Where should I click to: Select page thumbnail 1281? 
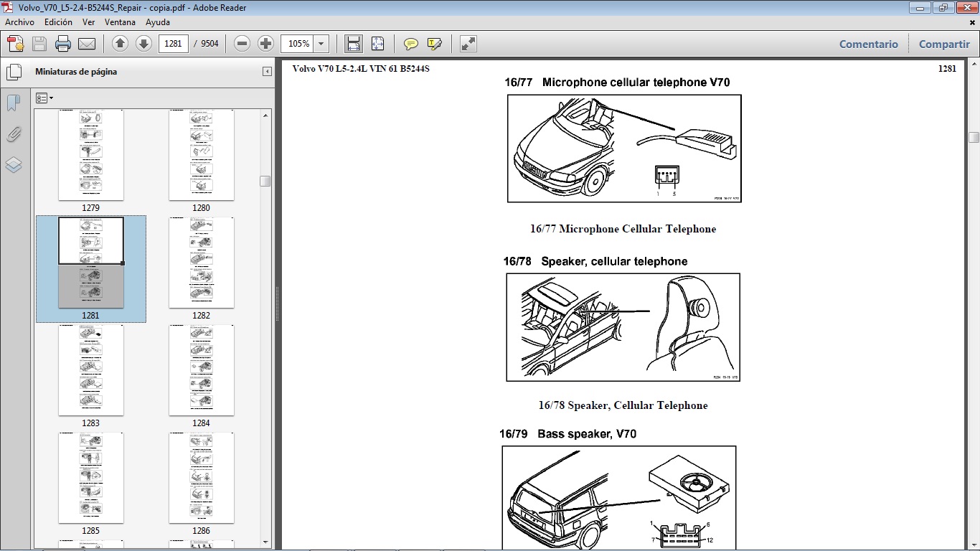click(x=91, y=263)
